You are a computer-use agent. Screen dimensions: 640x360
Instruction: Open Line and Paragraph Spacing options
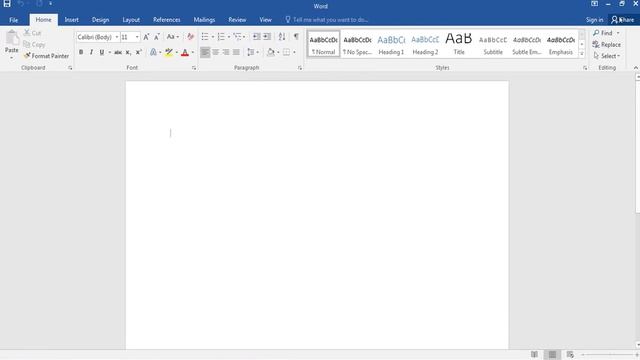(x=253, y=52)
